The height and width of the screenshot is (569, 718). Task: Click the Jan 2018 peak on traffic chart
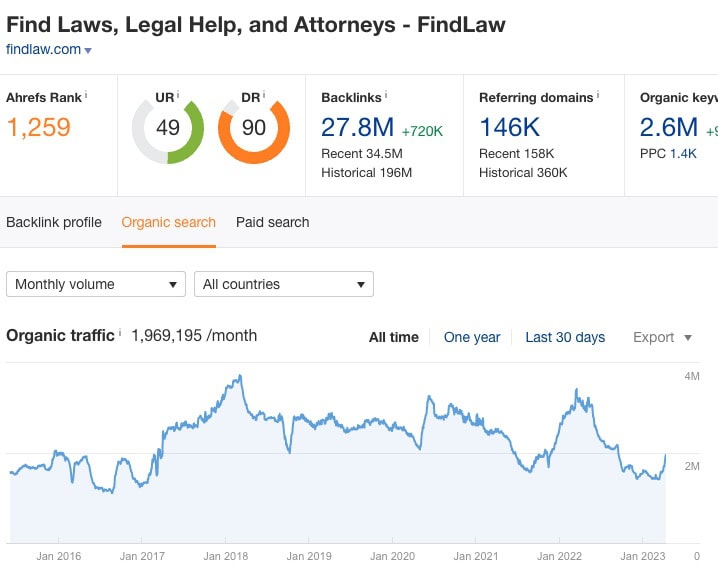coord(240,377)
